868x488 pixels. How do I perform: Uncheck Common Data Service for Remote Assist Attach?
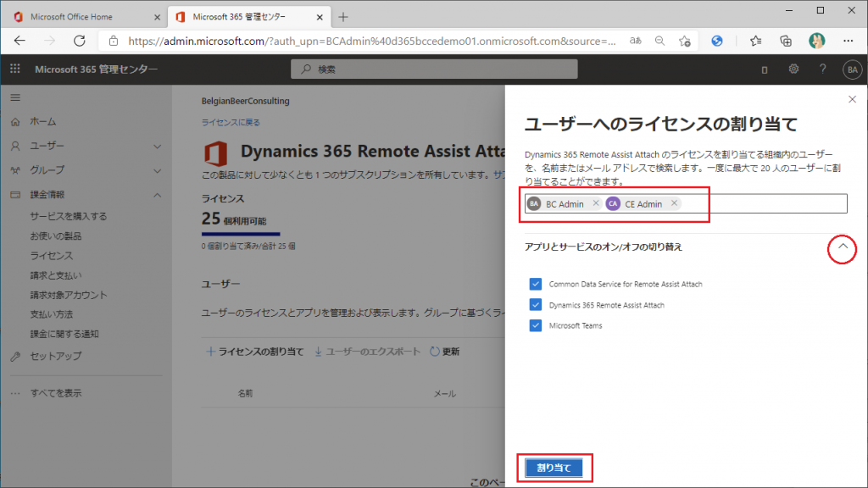[x=536, y=284]
